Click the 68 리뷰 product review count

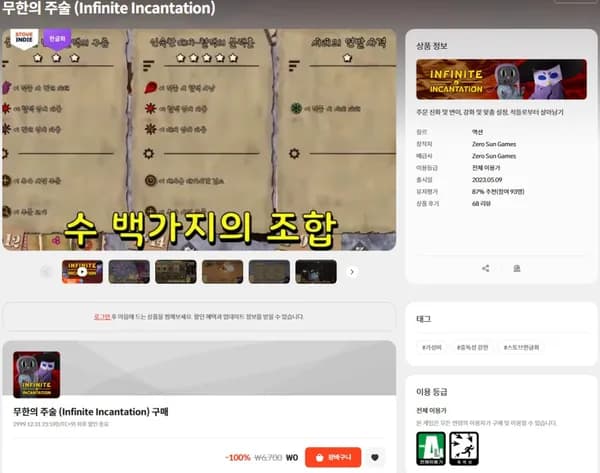coord(481,204)
